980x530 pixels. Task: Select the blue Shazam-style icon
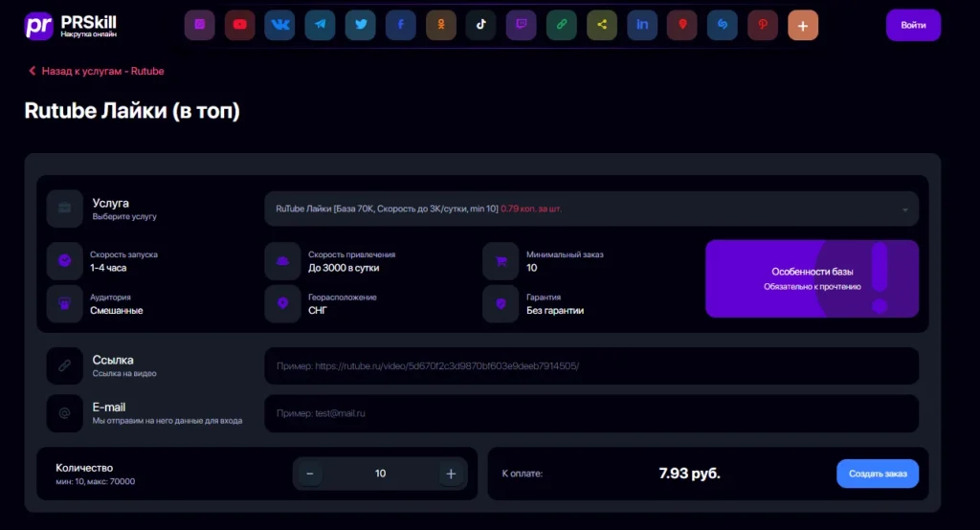click(723, 25)
